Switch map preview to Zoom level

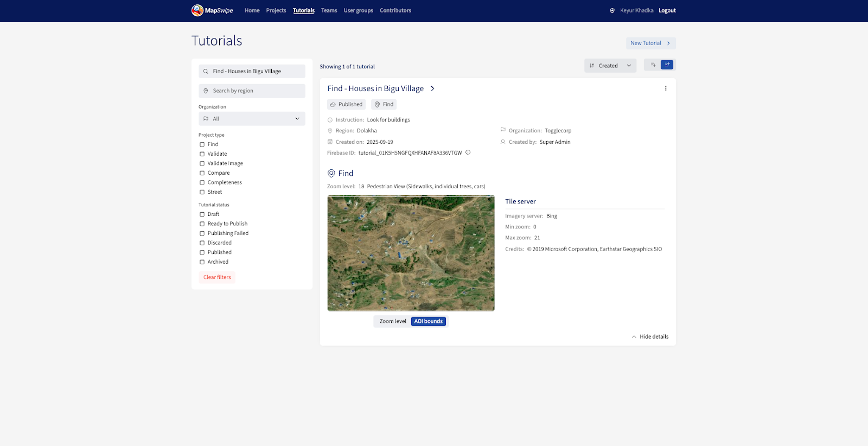[x=393, y=321]
